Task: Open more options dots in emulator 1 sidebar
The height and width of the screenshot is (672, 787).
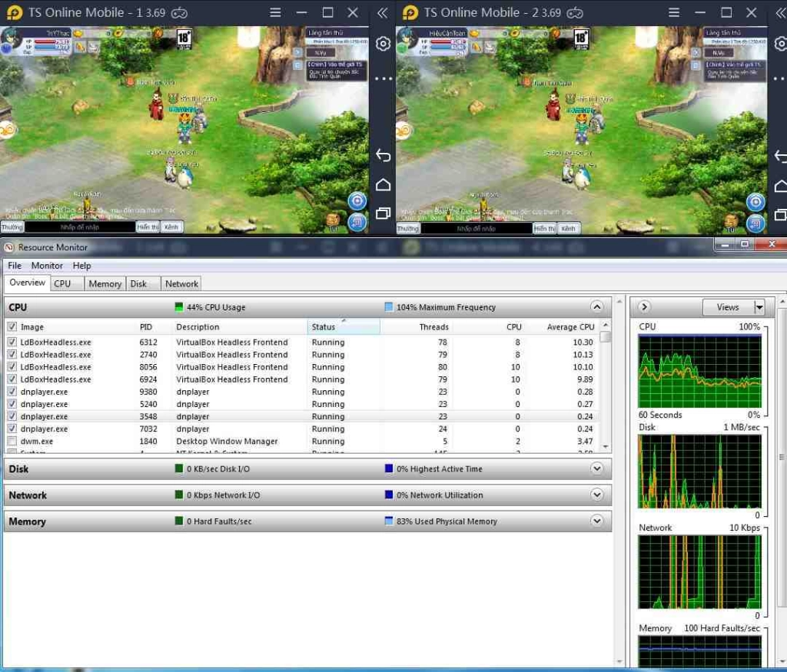Action: (383, 79)
